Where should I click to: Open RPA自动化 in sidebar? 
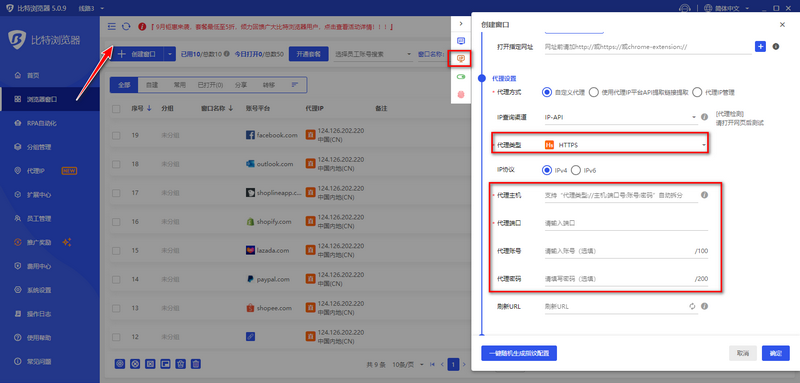coord(49,123)
